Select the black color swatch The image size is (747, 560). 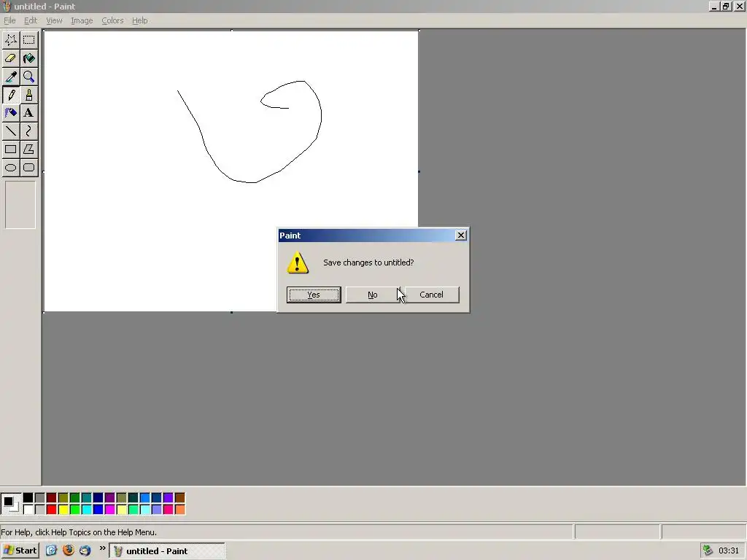coord(28,497)
